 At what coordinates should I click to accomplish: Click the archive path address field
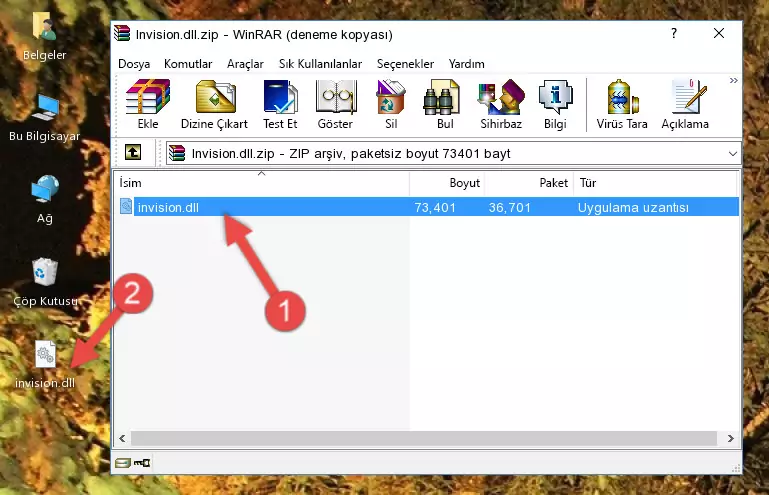click(453, 154)
